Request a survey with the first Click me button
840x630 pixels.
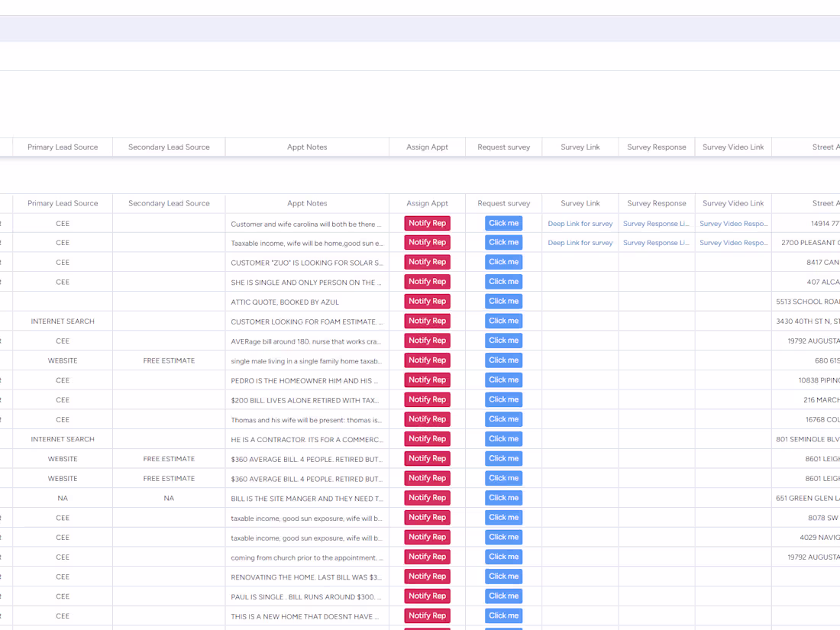click(x=503, y=223)
